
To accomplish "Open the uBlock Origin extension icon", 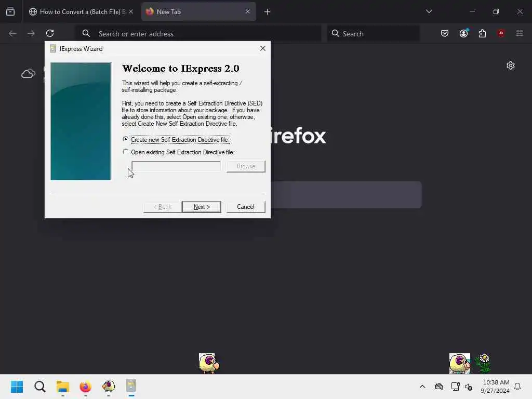I will point(501,33).
